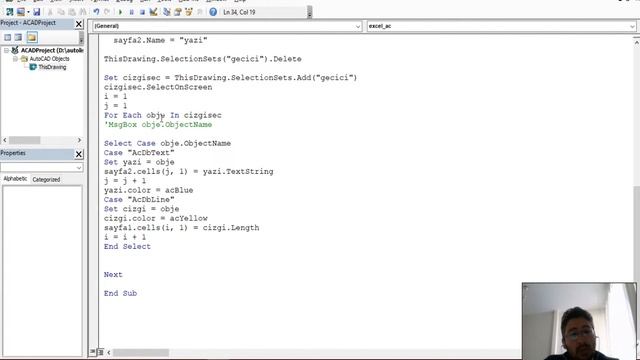
Task: Click the code window horizontal scroll thumb
Action: (x=141, y=352)
